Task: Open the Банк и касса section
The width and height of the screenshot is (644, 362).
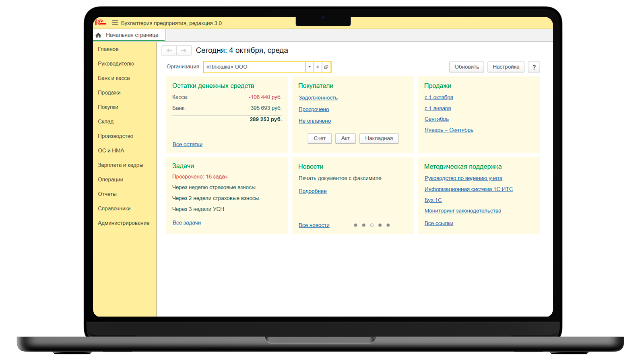Action: (114, 78)
